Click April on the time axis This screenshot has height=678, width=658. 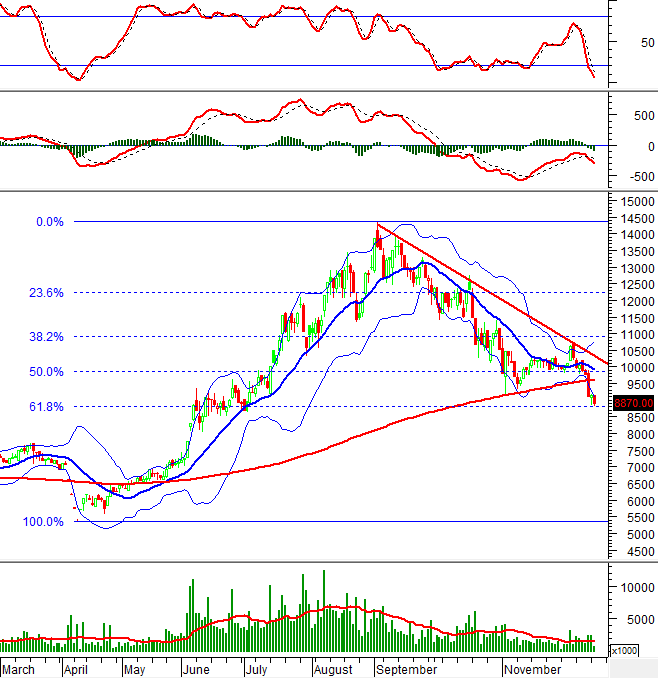coord(76,668)
